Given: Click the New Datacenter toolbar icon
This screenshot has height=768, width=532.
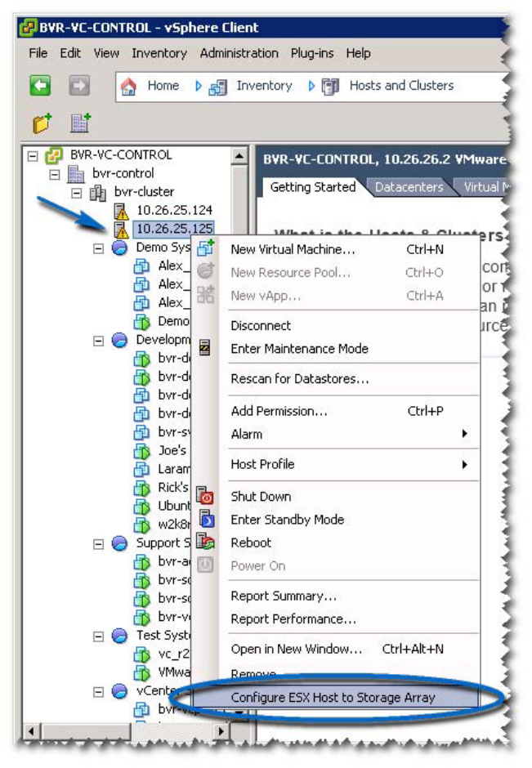Looking at the screenshot, I should (80, 123).
